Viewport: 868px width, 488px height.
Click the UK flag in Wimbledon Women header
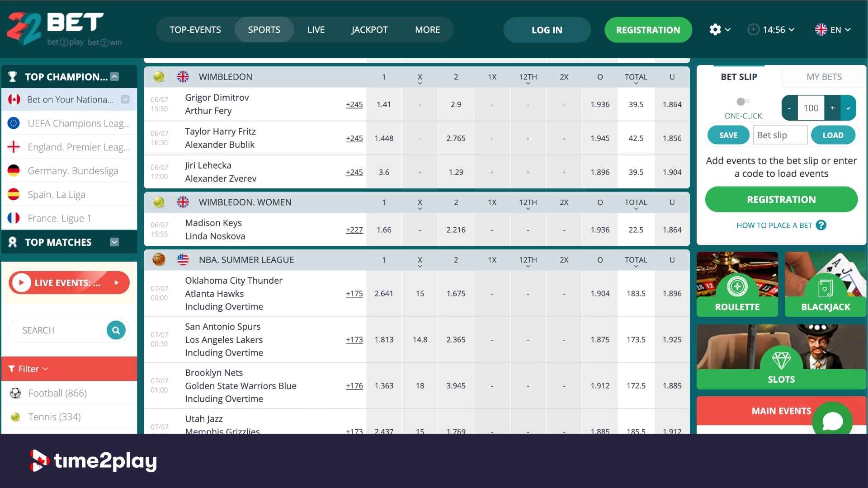click(x=183, y=202)
